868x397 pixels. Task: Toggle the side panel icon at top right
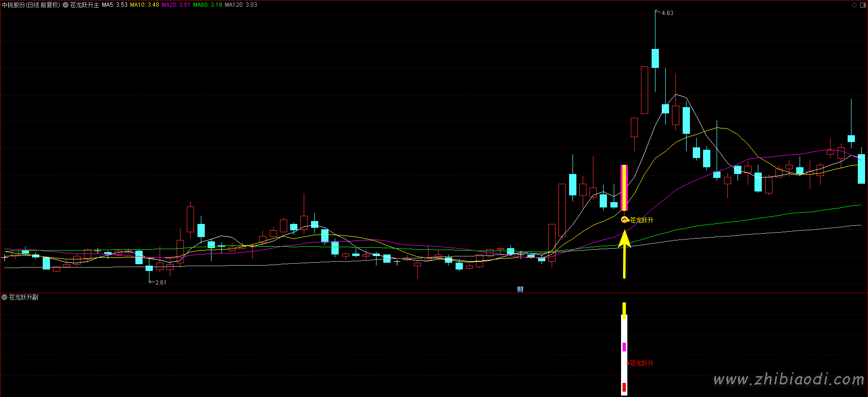(x=863, y=5)
